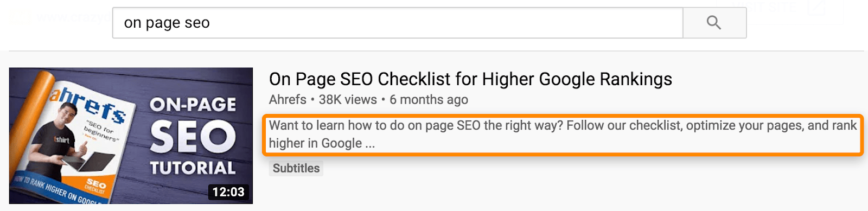Visit the Ahrefs channel name under the title
This screenshot has width=868, height=211.
(x=288, y=100)
